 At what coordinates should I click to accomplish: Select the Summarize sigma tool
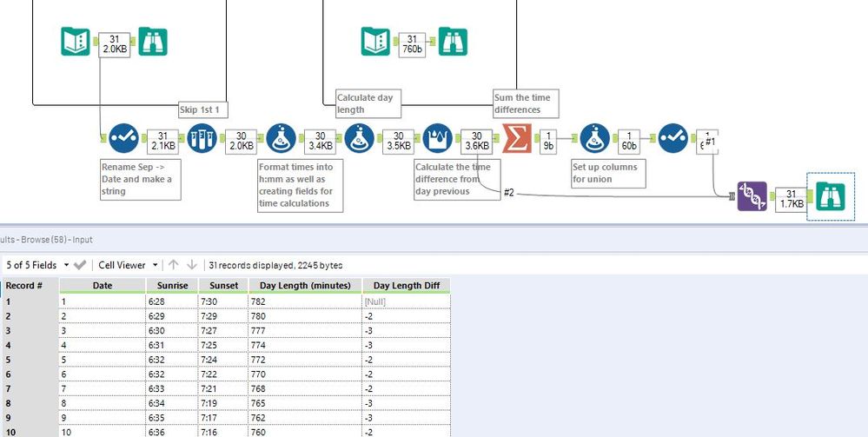[x=516, y=138]
